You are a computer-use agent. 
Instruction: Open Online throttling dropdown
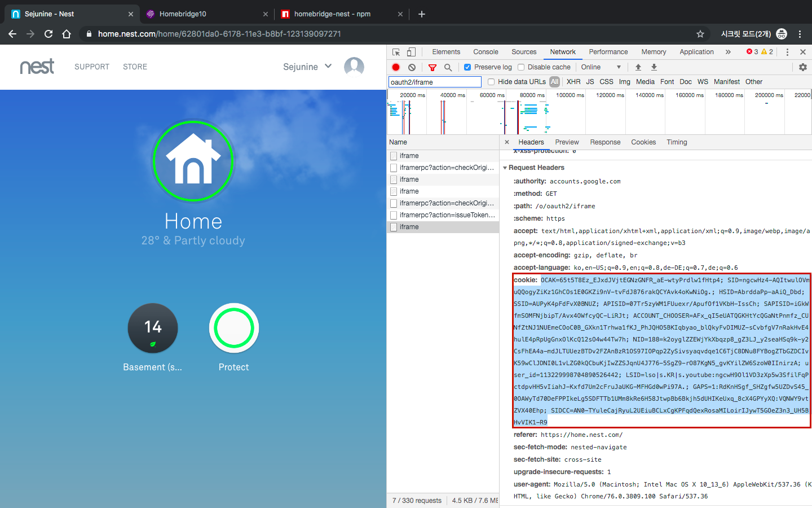601,67
